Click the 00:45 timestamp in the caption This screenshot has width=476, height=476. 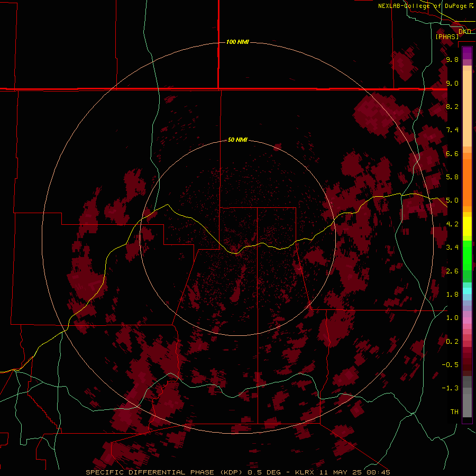pyautogui.click(x=379, y=472)
